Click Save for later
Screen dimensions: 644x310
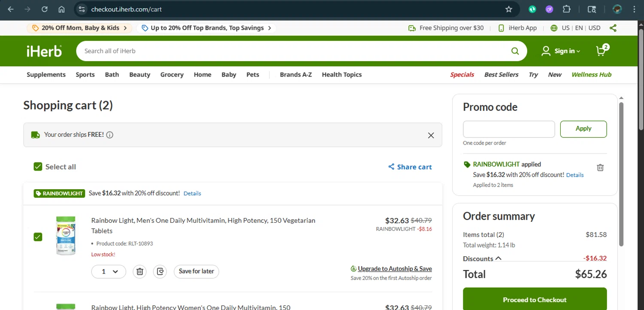coord(196,272)
